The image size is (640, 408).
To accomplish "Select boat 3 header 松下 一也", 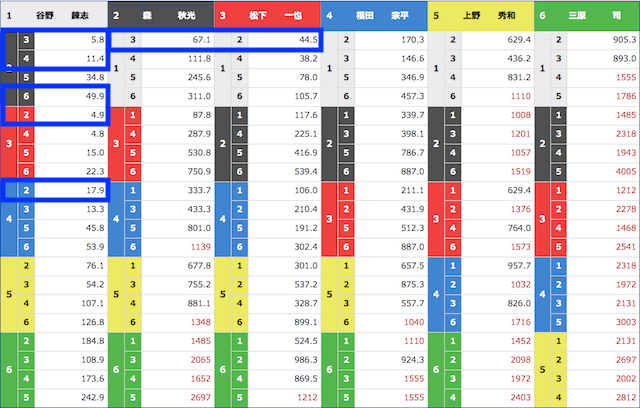I will pyautogui.click(x=267, y=16).
